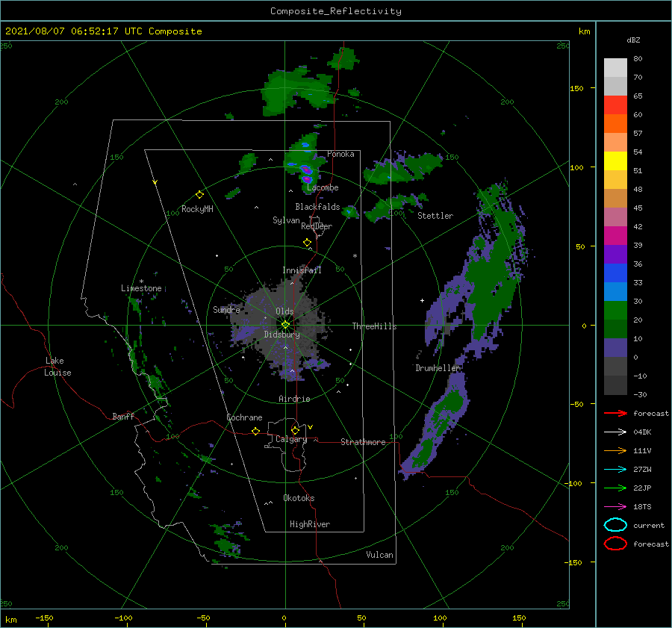Click the cyan 27ZW arrow icon
Screen dimensions: 672x628
615,470
